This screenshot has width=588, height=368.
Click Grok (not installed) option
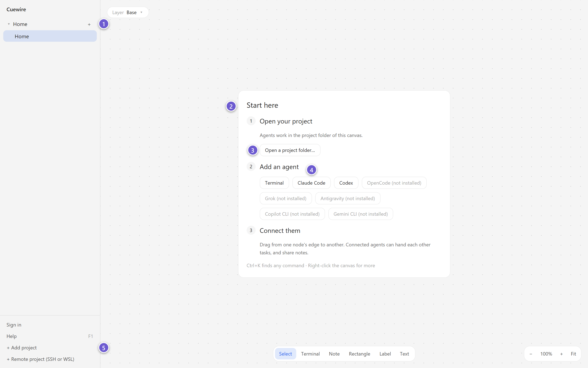pyautogui.click(x=285, y=198)
